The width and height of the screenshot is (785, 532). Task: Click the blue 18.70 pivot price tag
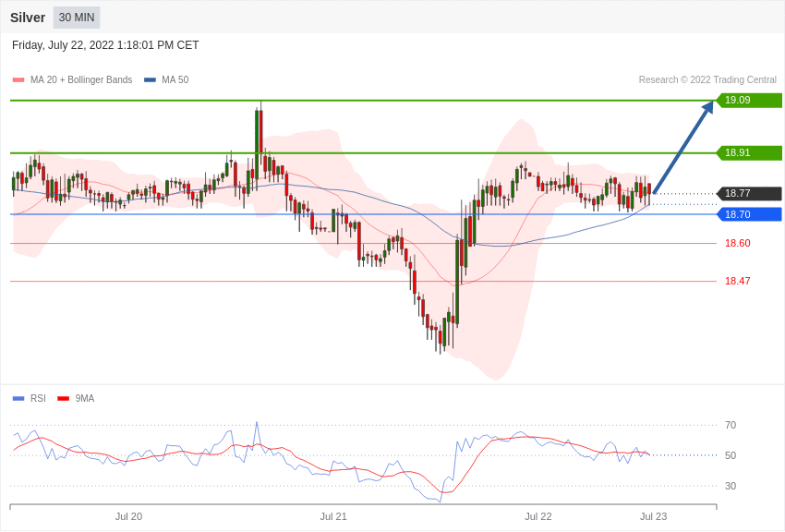[749, 214]
